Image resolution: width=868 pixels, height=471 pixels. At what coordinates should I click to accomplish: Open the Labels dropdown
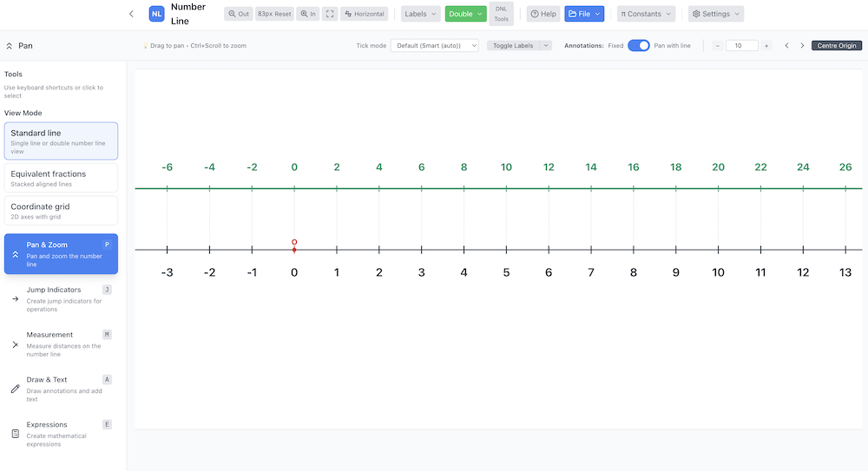[420, 14]
